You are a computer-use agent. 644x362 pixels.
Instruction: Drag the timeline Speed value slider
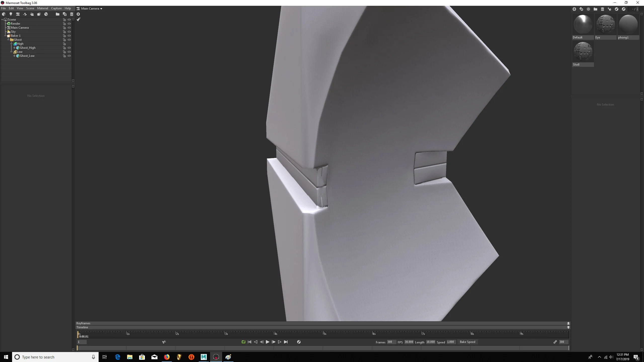tap(451, 342)
